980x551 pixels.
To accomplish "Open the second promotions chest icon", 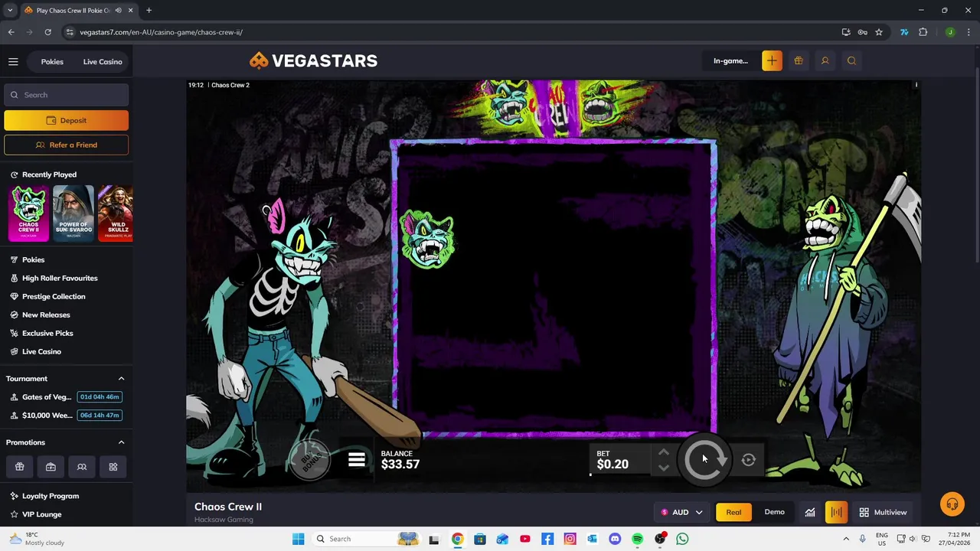I will tap(51, 467).
